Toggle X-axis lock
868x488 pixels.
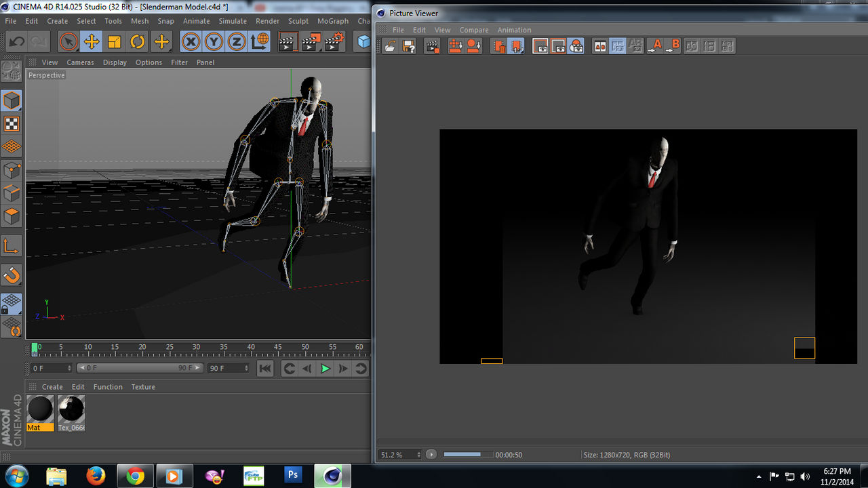(x=191, y=42)
